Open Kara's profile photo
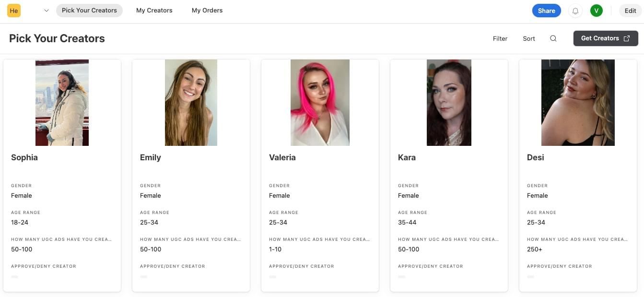 click(x=449, y=103)
